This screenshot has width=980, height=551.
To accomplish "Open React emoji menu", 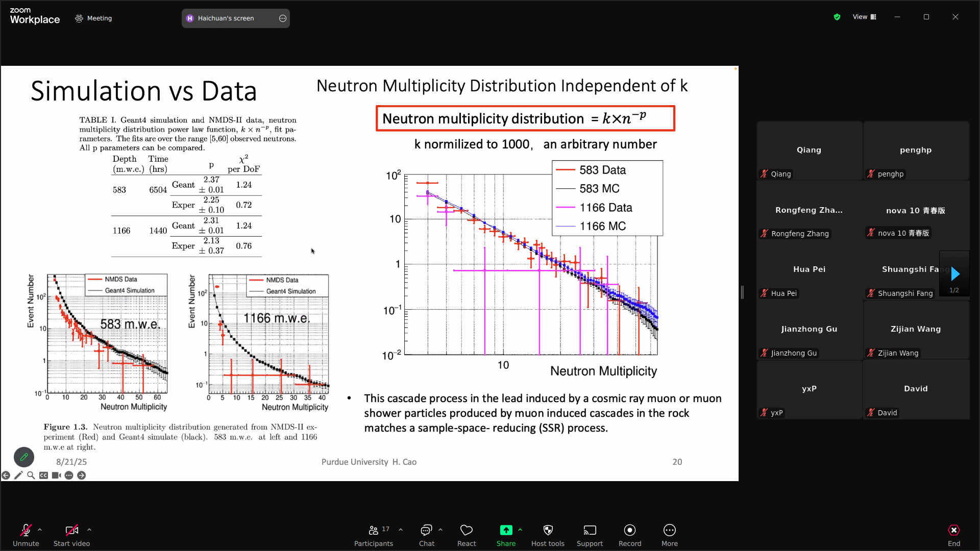I will 467,535.
